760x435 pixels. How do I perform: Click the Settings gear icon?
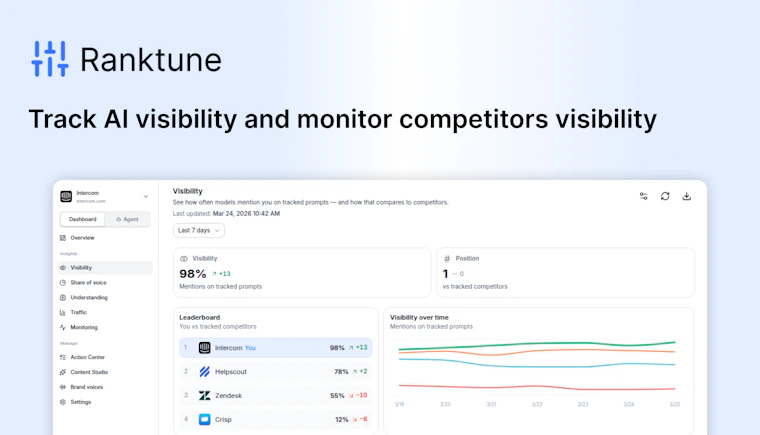pyautogui.click(x=63, y=402)
